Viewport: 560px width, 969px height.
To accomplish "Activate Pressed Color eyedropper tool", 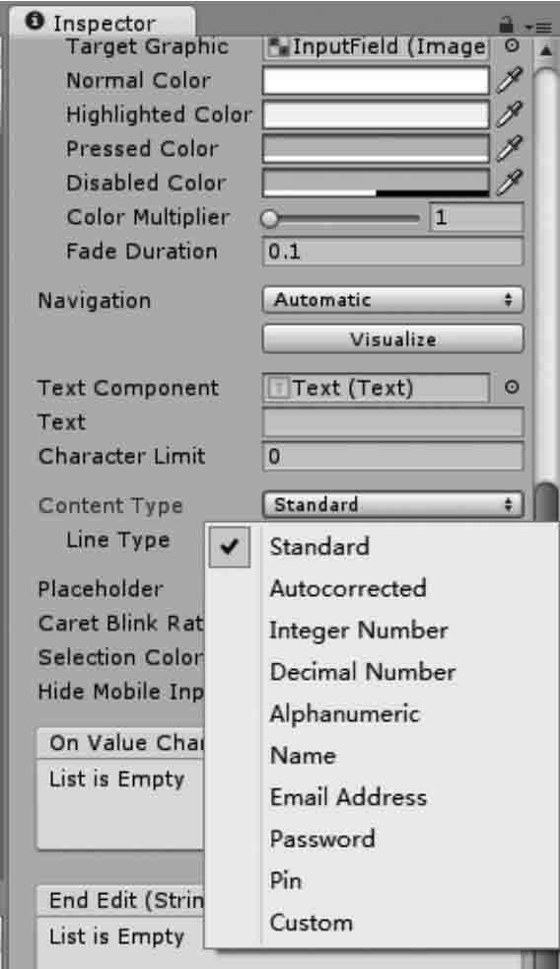I will (x=510, y=148).
